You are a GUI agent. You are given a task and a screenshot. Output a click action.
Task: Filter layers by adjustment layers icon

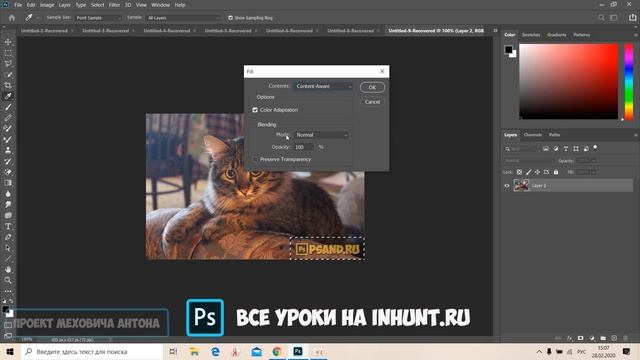[x=556, y=149]
